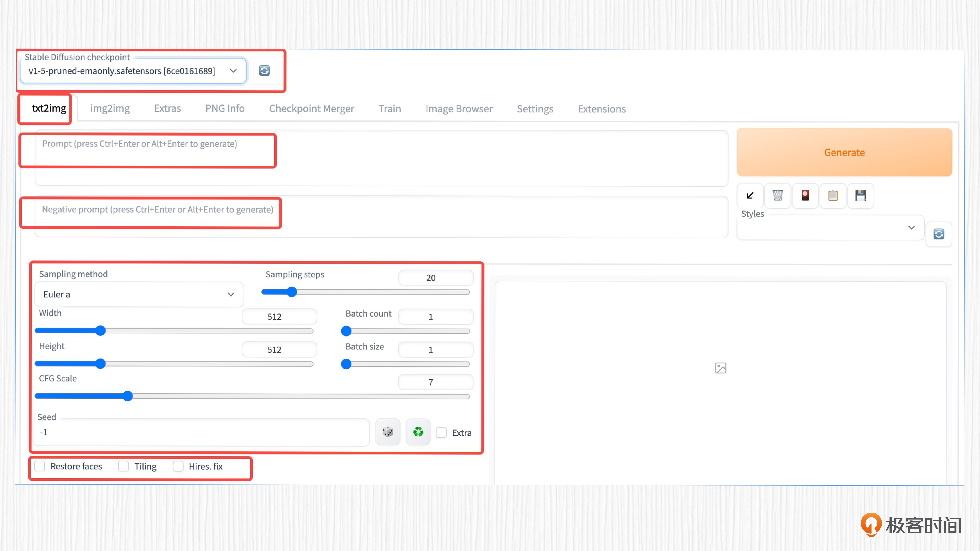Image resolution: width=980 pixels, height=551 pixels.
Task: Open the Extensions tab
Action: (x=601, y=109)
